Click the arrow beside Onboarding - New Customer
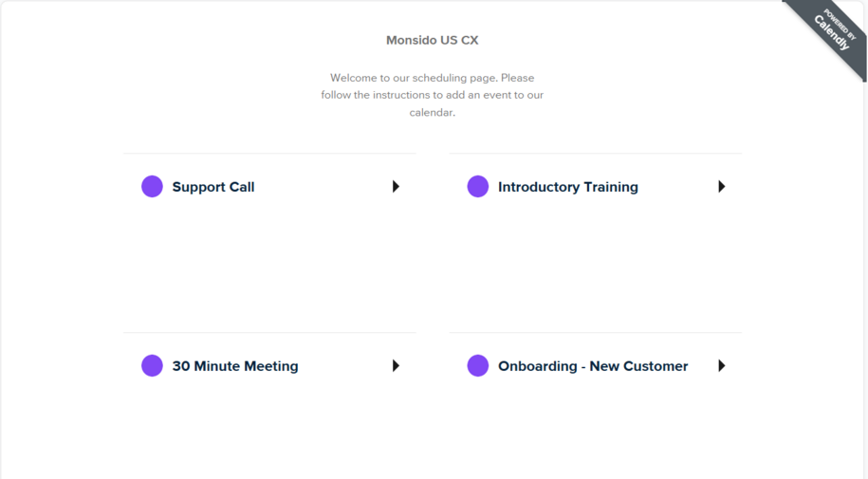This screenshot has height=479, width=868. (721, 365)
